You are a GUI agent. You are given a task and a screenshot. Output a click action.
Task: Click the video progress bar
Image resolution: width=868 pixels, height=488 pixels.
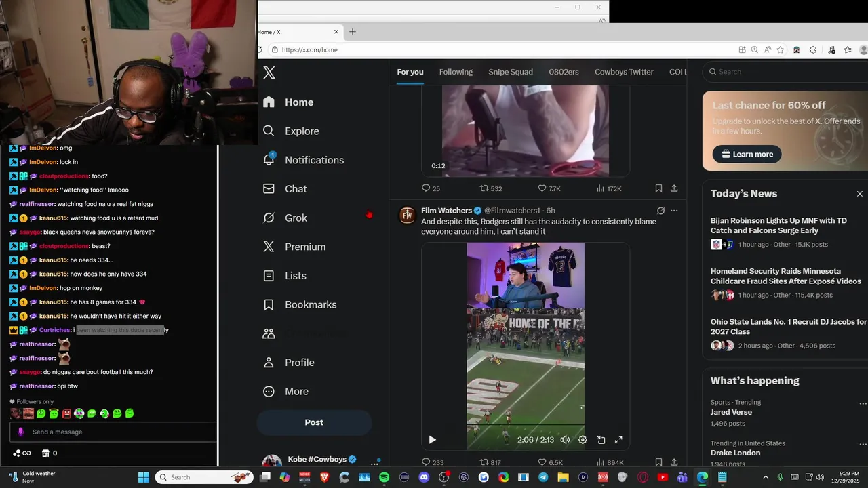pyautogui.click(x=526, y=426)
